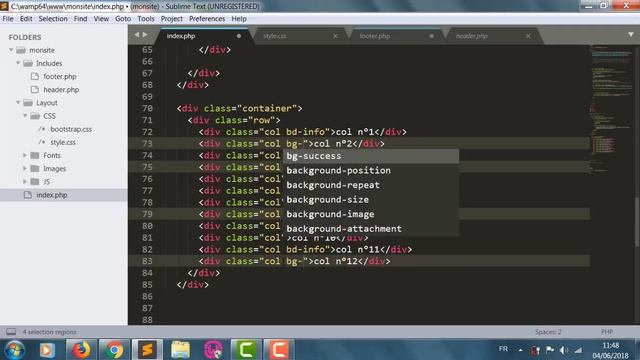Open style.css in the sidebar

point(63,142)
